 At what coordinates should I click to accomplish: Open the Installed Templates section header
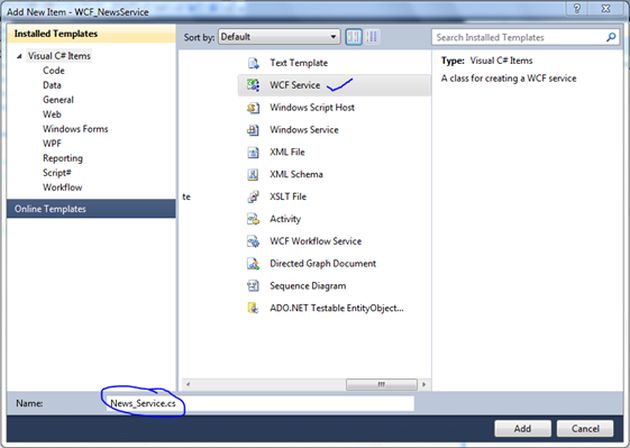[91, 34]
